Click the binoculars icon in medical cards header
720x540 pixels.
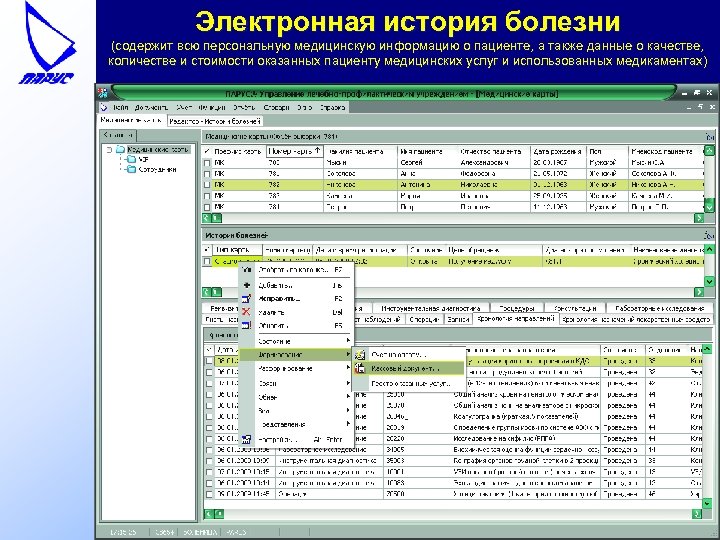tap(709, 137)
